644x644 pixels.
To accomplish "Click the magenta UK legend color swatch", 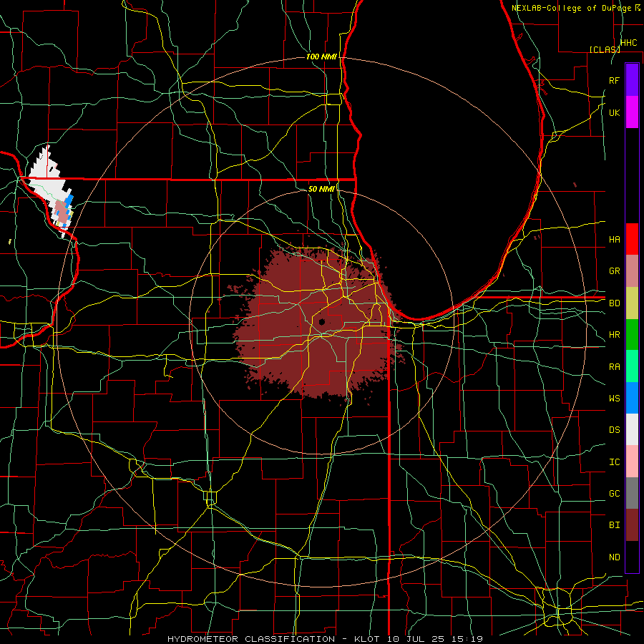I will click(632, 112).
